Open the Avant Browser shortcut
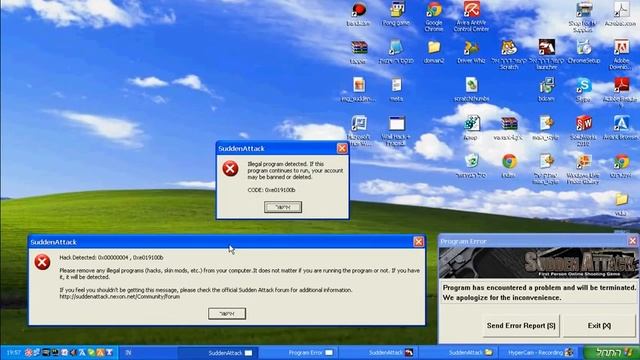Screen dimensions: 640x360 (621, 128)
